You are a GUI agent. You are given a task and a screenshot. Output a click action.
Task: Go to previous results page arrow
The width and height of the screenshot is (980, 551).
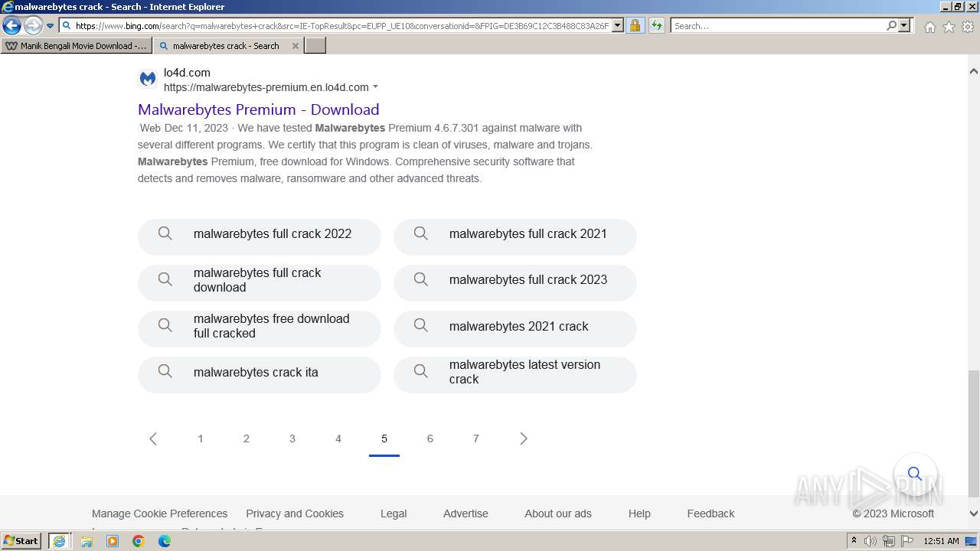153,439
